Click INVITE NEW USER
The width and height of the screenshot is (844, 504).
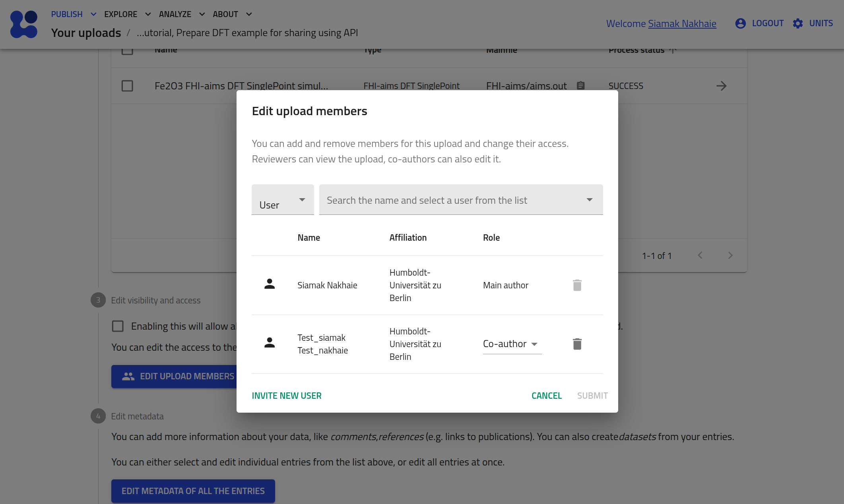coord(286,396)
